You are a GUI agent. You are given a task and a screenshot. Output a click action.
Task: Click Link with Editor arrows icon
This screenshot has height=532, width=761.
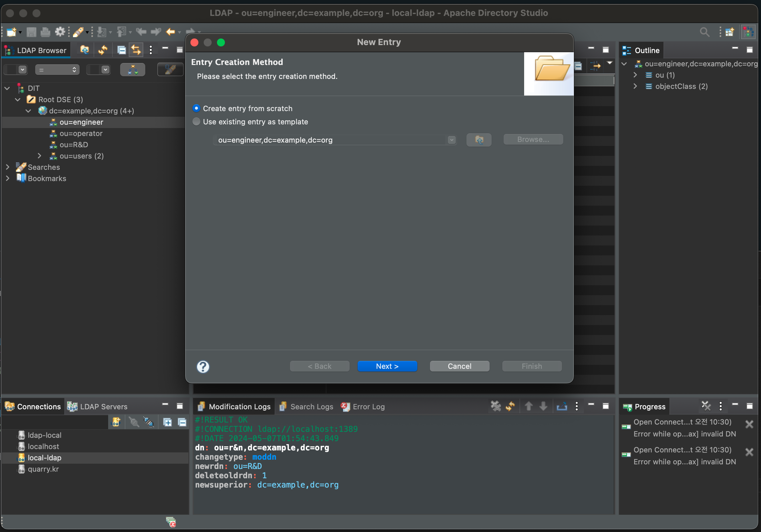coord(136,50)
